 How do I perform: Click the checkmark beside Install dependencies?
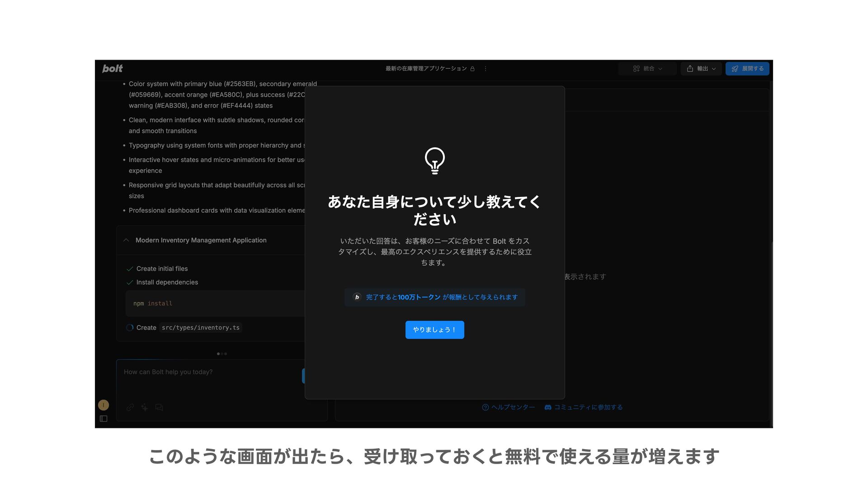[130, 282]
